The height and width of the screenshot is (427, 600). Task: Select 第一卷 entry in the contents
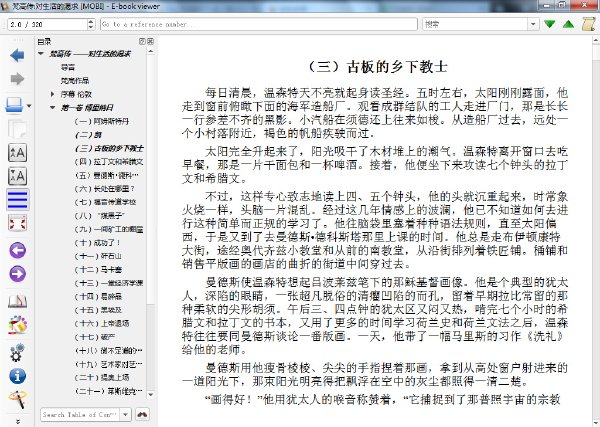pos(87,107)
